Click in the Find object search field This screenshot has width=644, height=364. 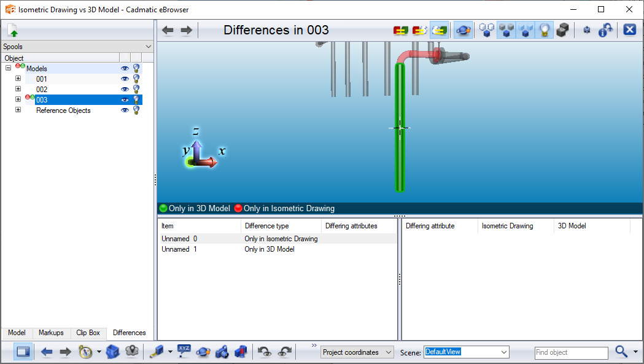point(570,352)
